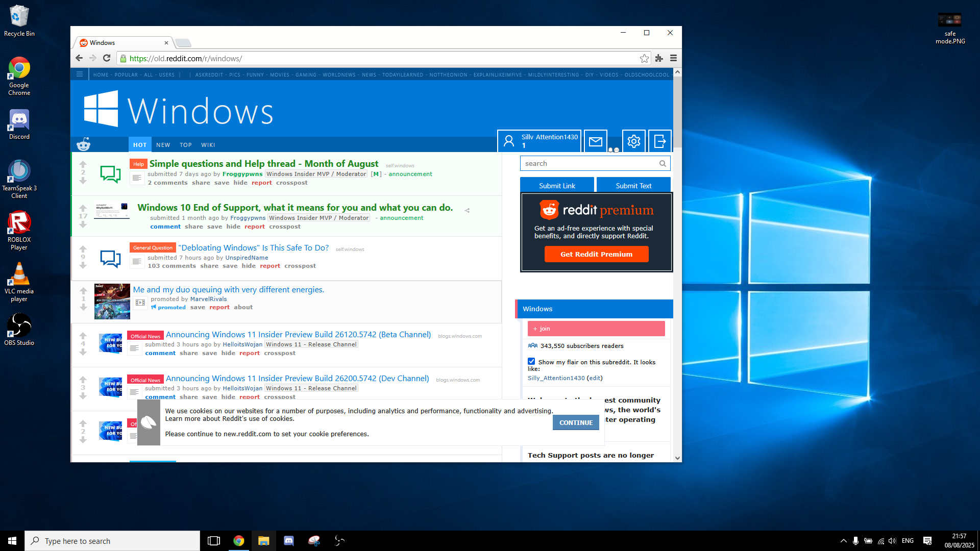
Task: Bookmark this page with the star icon
Action: click(644, 58)
